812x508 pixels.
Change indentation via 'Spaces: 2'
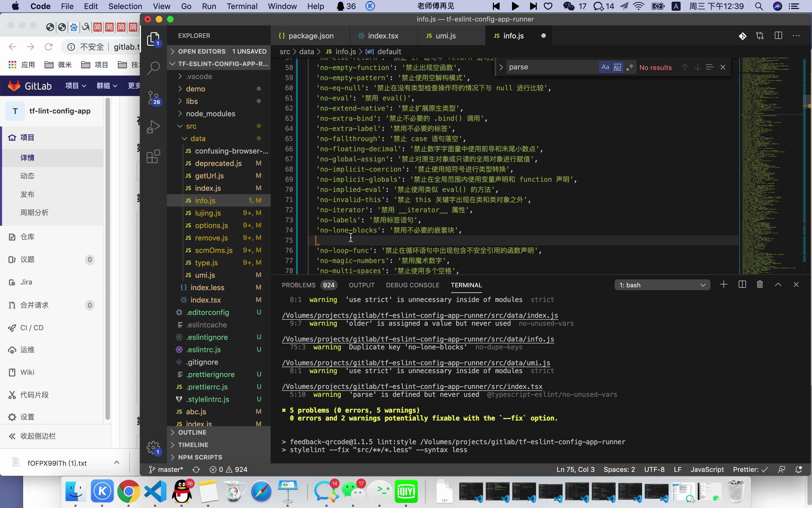tap(619, 469)
